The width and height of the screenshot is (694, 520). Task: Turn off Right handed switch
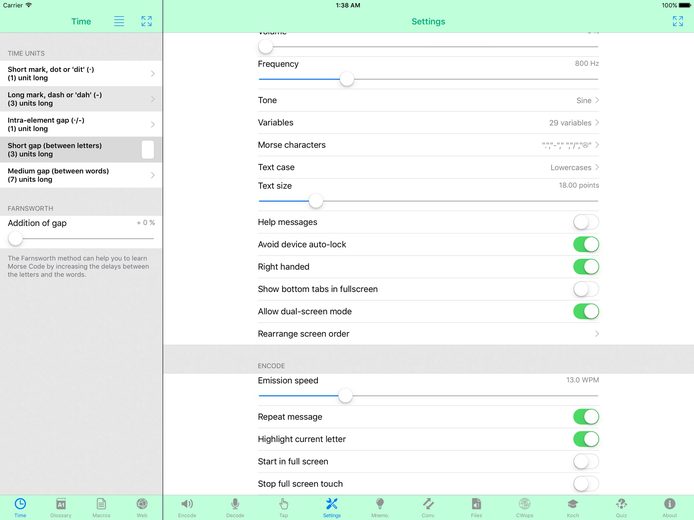point(586,267)
